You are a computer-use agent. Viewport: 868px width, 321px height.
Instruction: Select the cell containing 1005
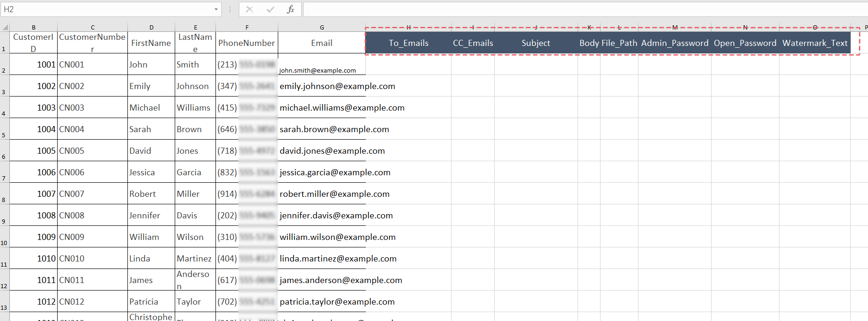tap(34, 150)
